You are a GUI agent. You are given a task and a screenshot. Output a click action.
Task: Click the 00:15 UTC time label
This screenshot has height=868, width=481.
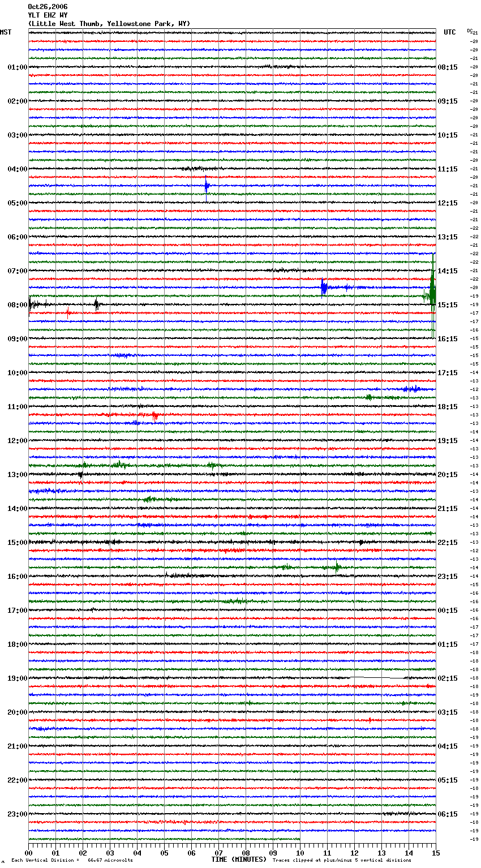(x=448, y=611)
